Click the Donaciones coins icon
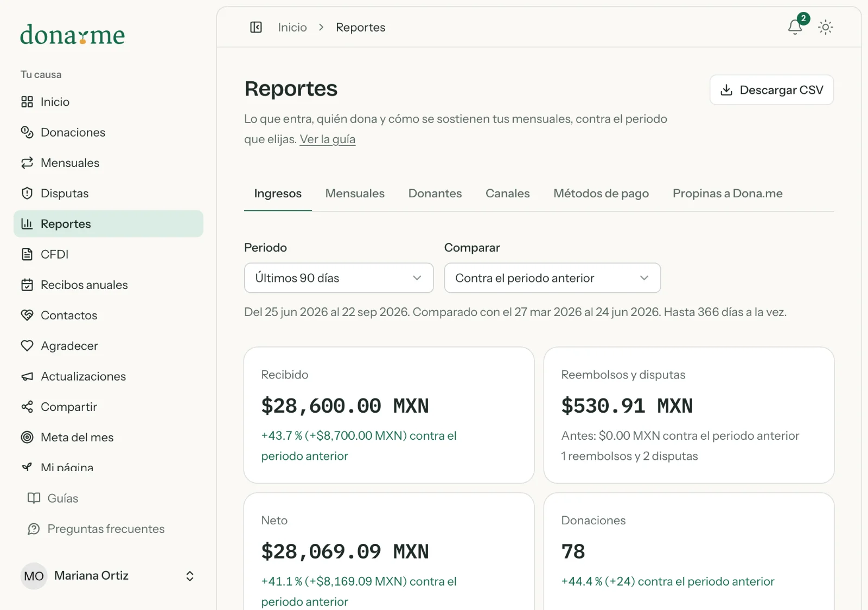Viewport: 868px width, 610px height. [x=27, y=132]
